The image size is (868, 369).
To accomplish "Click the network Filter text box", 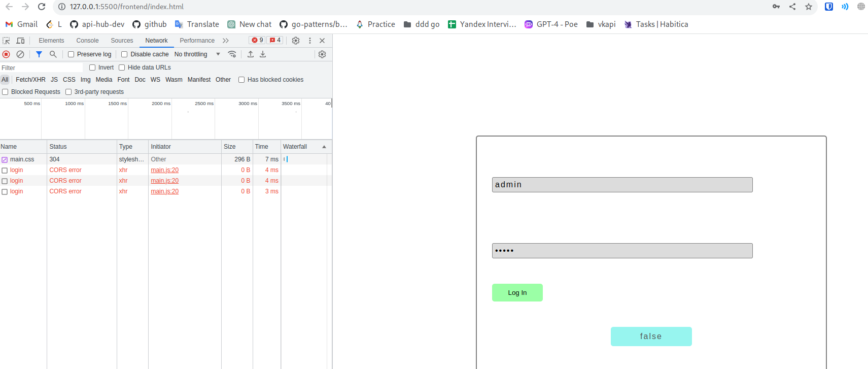I will click(x=42, y=68).
